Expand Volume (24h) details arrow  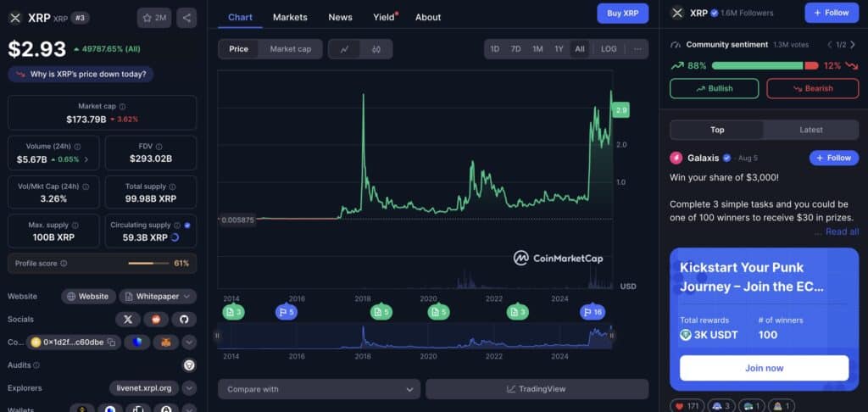click(86, 159)
